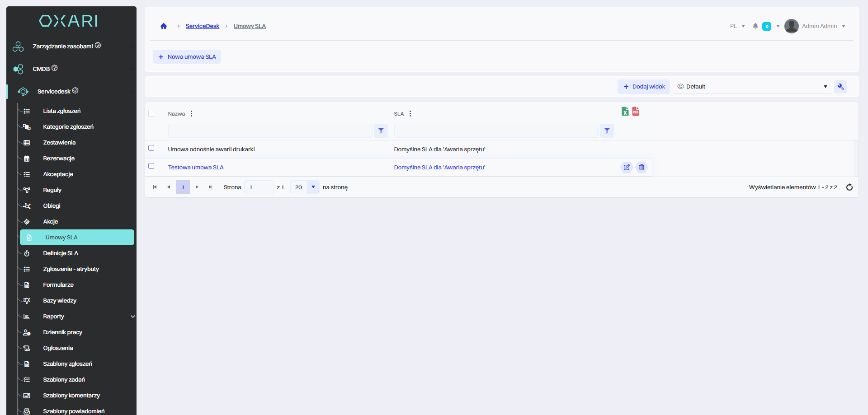Viewport: 868px width, 415px height.
Task: Edit the Testowa umowa SLA row
Action: pos(627,168)
